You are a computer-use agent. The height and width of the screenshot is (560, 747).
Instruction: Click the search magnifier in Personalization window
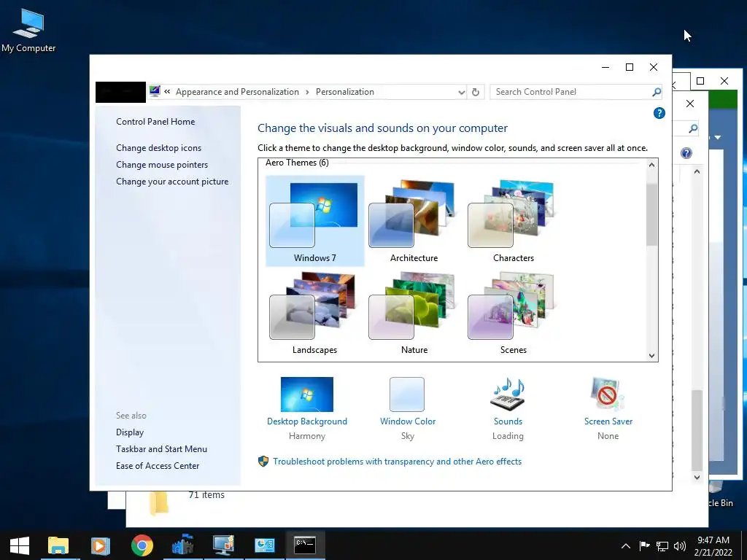coord(657,92)
